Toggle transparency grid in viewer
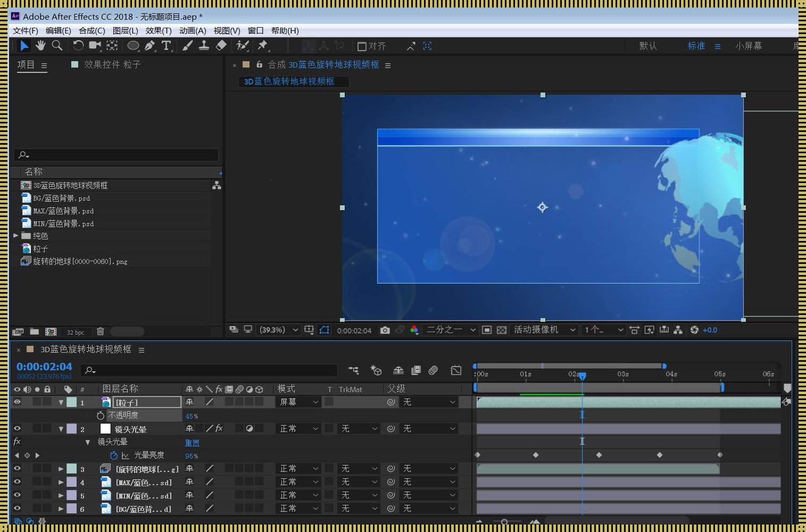This screenshot has width=806, height=532. 501,330
